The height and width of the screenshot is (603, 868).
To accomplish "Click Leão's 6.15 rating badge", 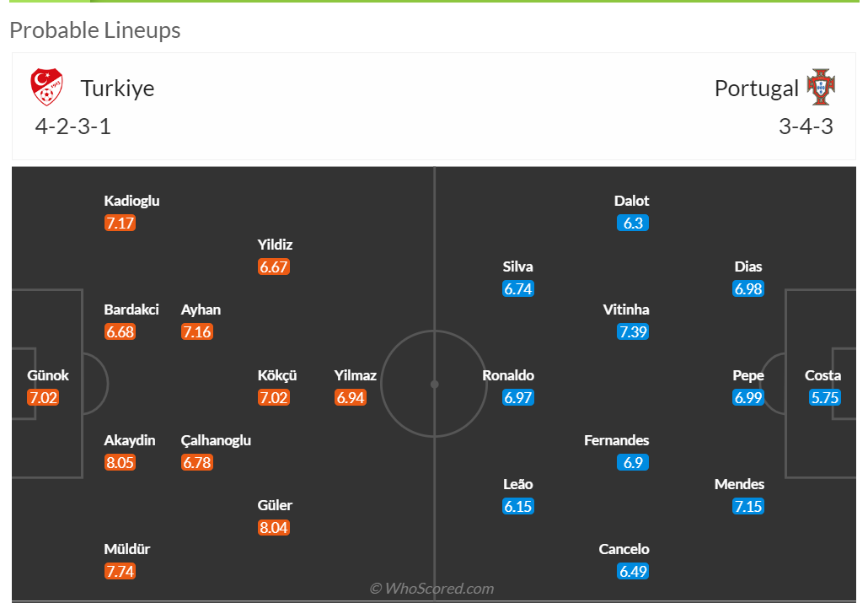I will (518, 507).
